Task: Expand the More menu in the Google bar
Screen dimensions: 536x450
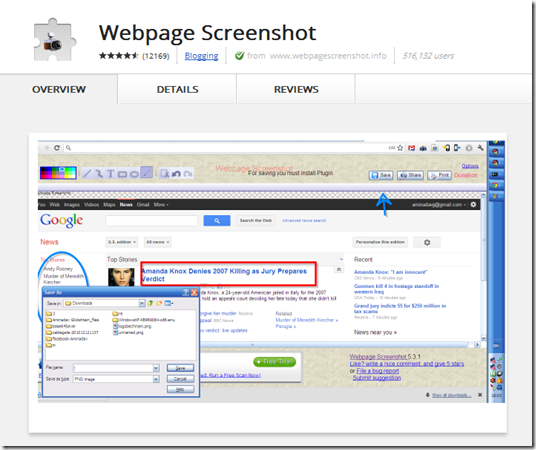Action: pos(161,204)
